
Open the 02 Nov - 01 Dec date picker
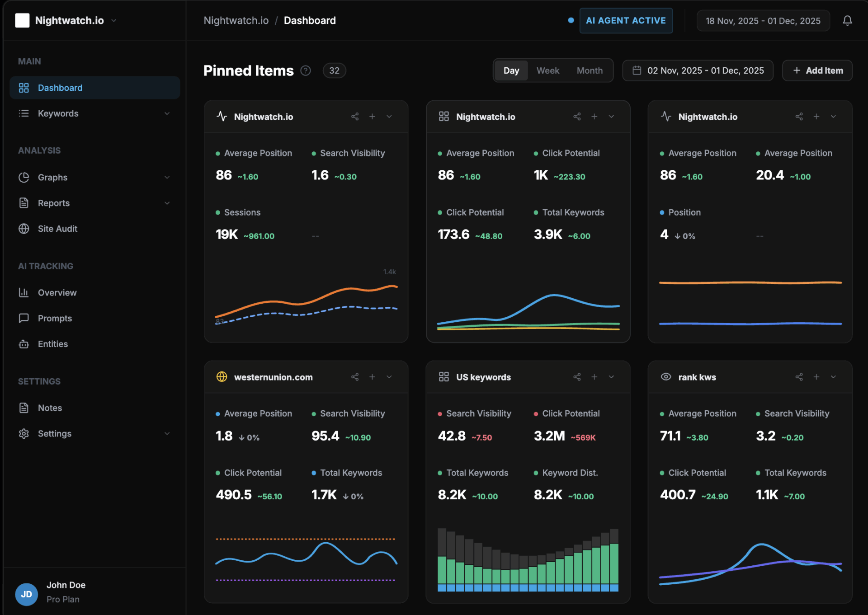pyautogui.click(x=698, y=70)
